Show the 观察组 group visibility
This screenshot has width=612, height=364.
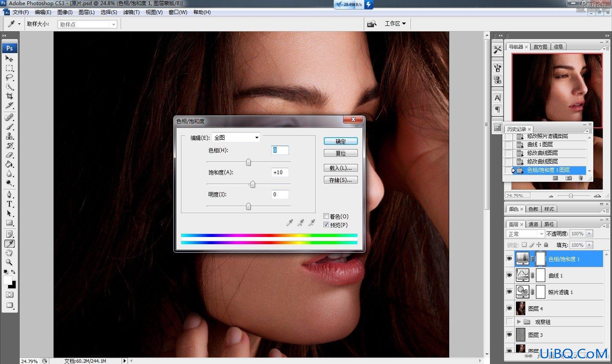click(509, 322)
